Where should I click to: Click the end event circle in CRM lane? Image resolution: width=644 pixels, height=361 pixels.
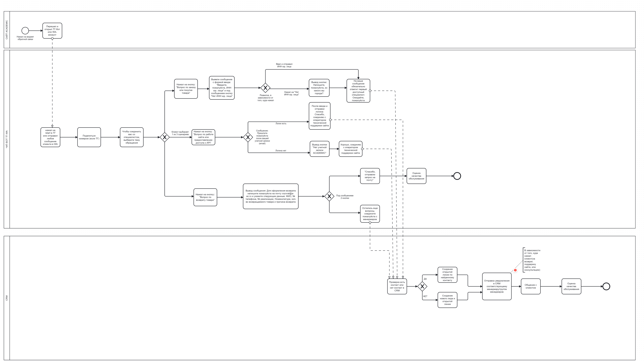tap(606, 286)
